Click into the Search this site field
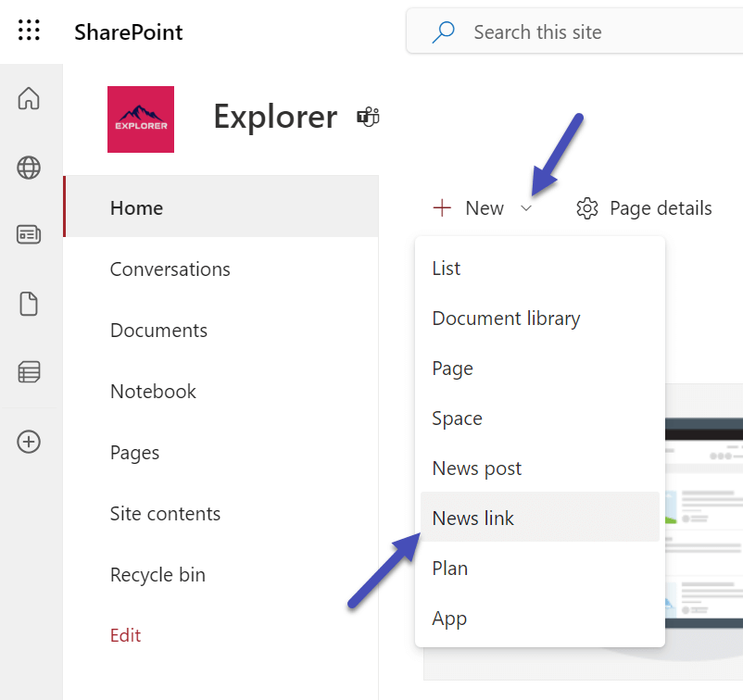 pyautogui.click(x=537, y=31)
